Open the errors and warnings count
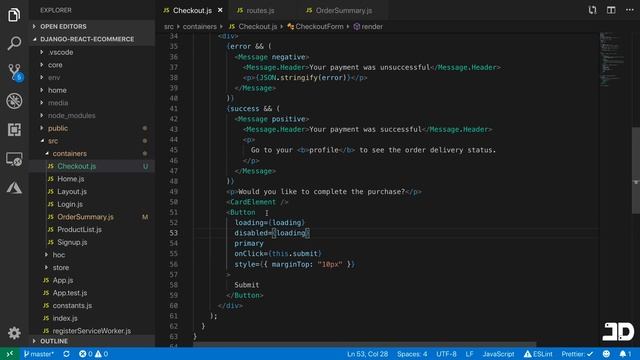Screen dimensions: 640x360 click(93, 354)
